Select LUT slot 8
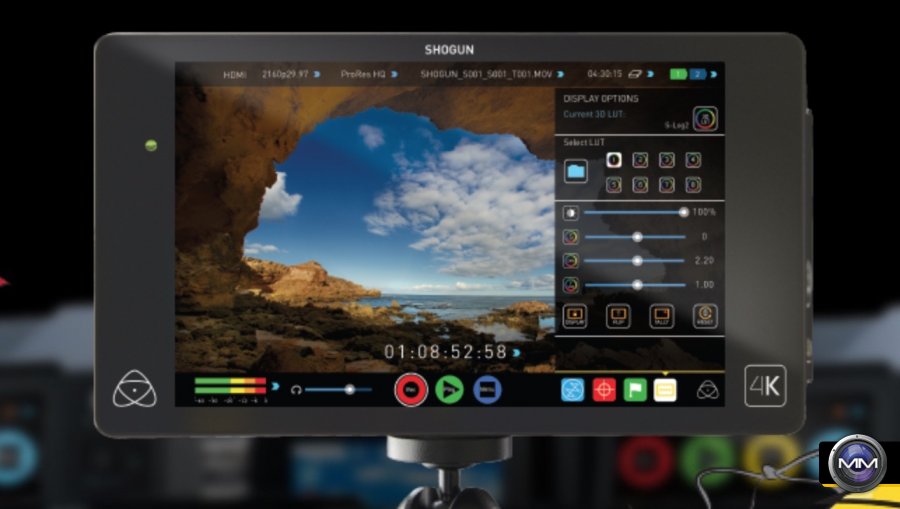The width and height of the screenshot is (900, 509). (x=693, y=184)
